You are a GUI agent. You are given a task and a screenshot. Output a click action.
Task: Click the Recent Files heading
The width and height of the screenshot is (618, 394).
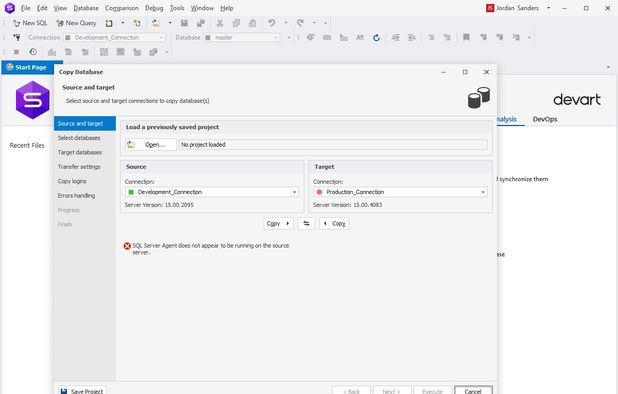coord(27,145)
